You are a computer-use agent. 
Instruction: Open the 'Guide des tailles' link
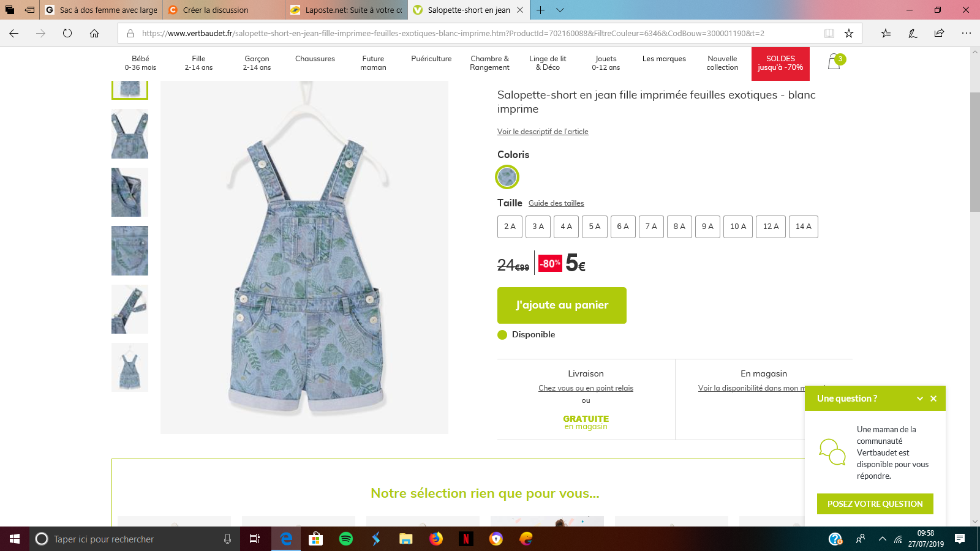(x=556, y=203)
